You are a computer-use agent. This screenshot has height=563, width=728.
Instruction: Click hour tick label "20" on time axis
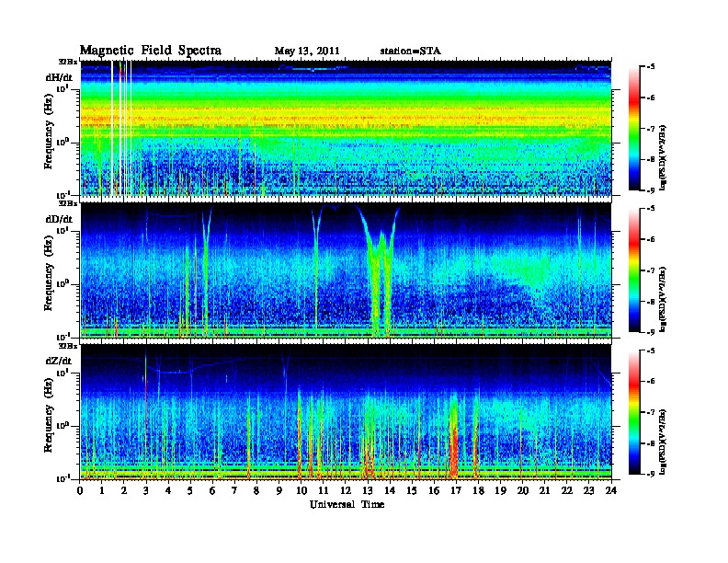(x=523, y=490)
